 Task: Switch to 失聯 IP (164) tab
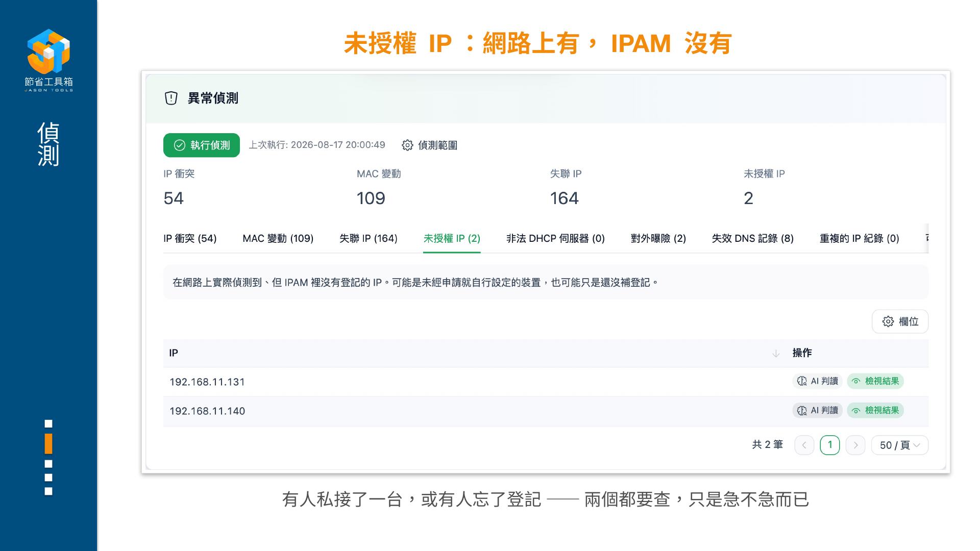pos(368,238)
